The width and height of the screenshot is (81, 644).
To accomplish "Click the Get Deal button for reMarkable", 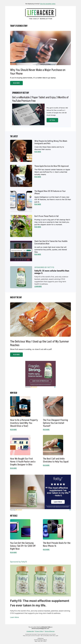I will pyautogui.click(x=52, y=120).
